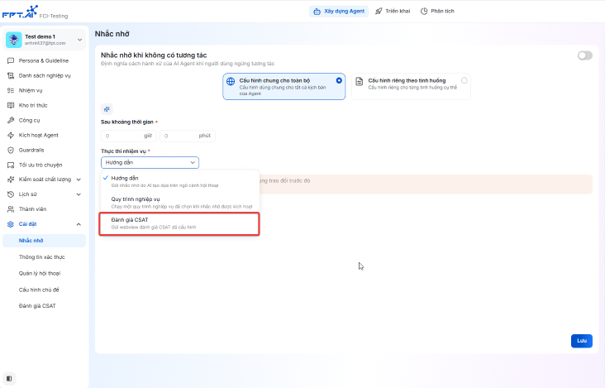Close the Thực thi nhiệm vụ Hướng dẫn dropdown
The width and height of the screenshot is (605, 388).
150,162
